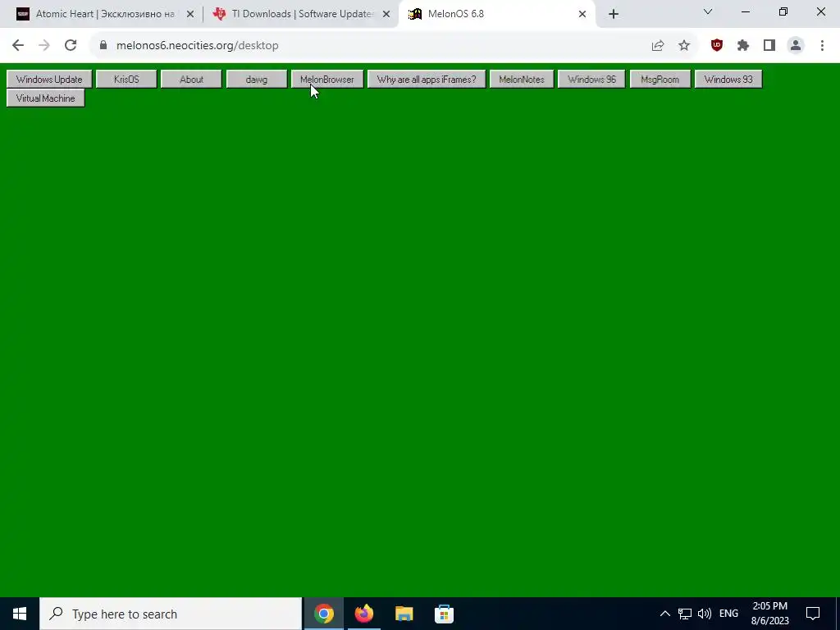
Task: Open a new browser tab
Action: pos(614,14)
